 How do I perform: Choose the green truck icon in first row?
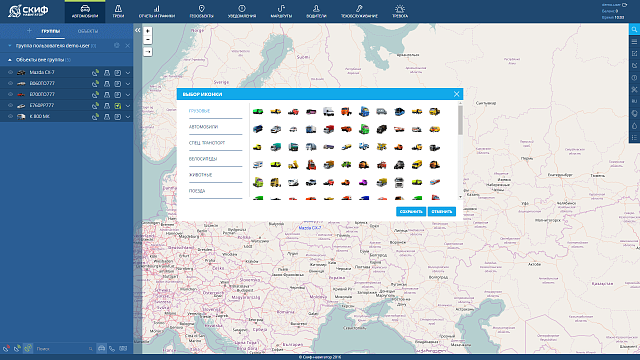click(x=258, y=111)
